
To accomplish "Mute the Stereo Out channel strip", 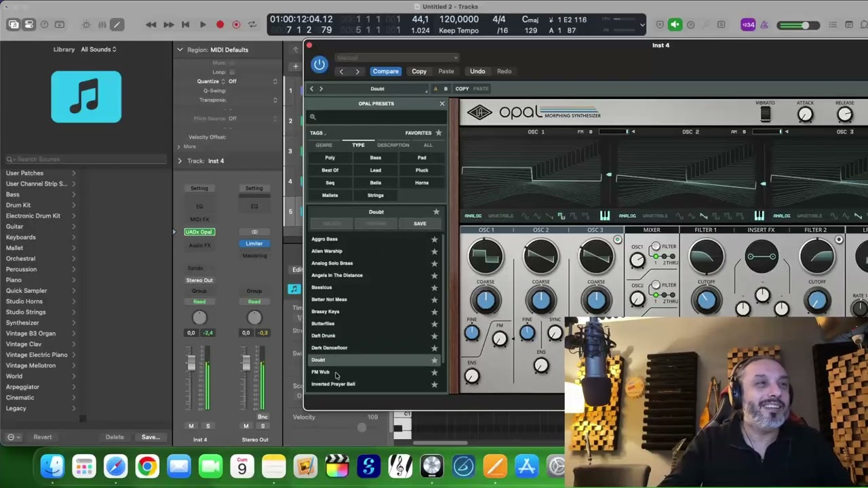I will click(x=246, y=426).
